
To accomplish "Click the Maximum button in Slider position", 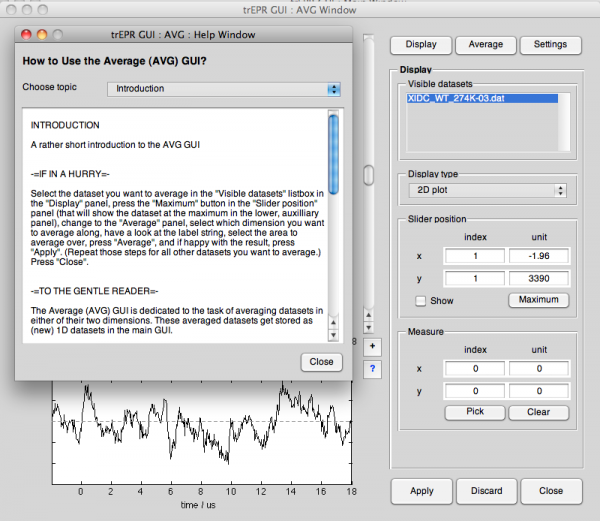I will (538, 300).
